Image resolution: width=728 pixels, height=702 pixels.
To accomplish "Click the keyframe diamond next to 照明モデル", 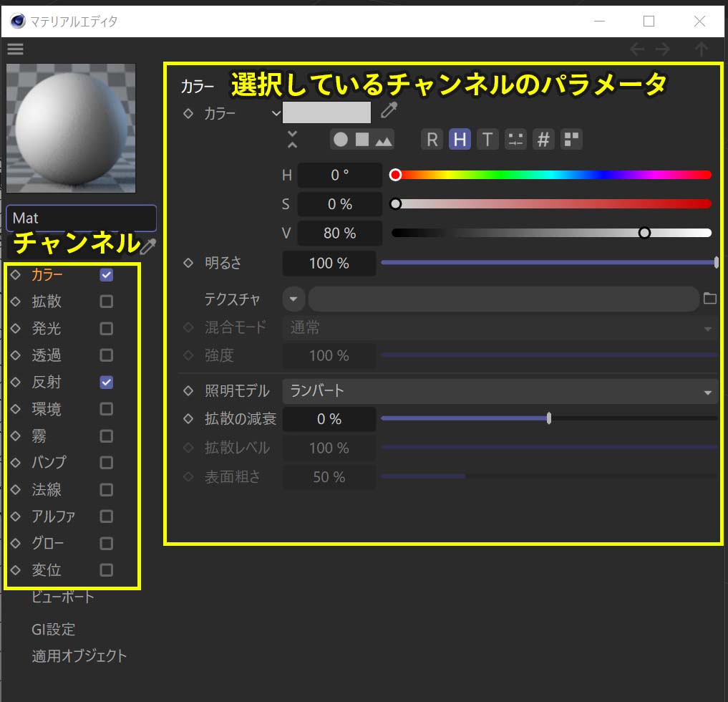I will [x=188, y=390].
